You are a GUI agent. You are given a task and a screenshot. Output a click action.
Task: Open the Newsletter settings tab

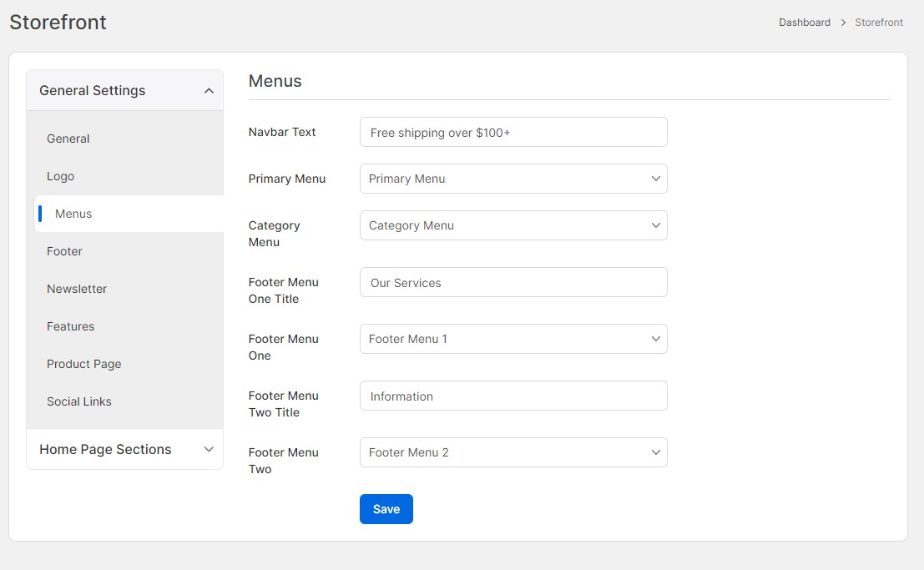coord(77,289)
